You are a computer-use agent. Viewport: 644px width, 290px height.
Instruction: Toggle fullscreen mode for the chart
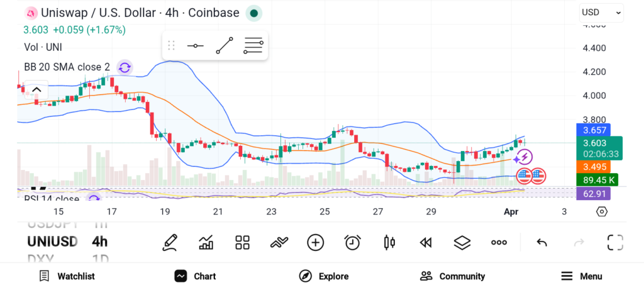coord(614,242)
